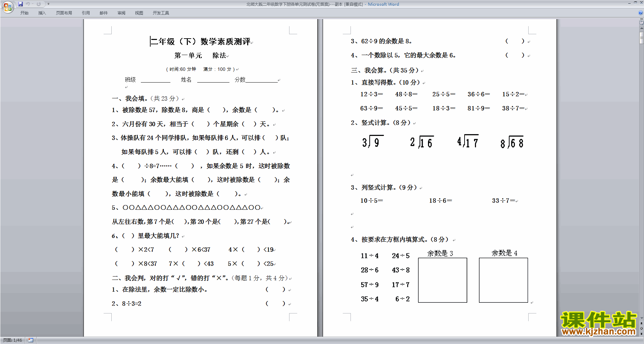The height and width of the screenshot is (344, 644).
Task: Click the empty box labeled 余数是4
Action: (x=503, y=280)
